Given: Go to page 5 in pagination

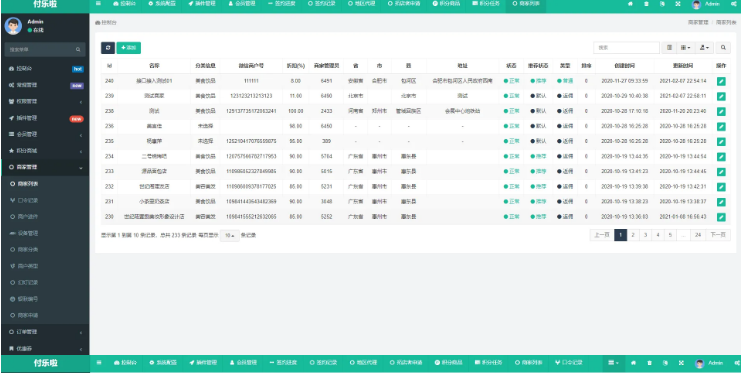Looking at the screenshot, I should (x=670, y=235).
